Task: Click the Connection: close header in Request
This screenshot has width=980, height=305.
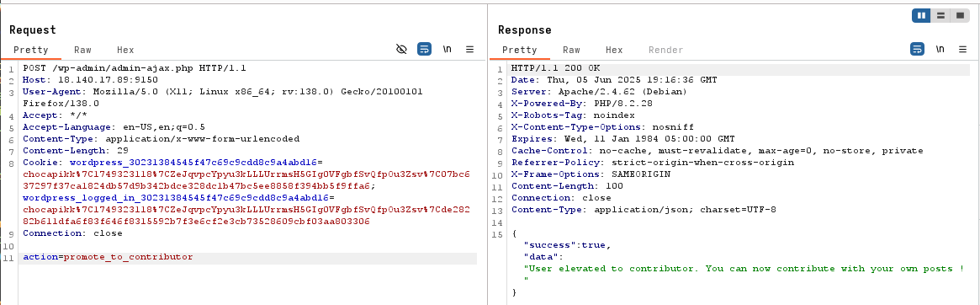Action: click(72, 233)
